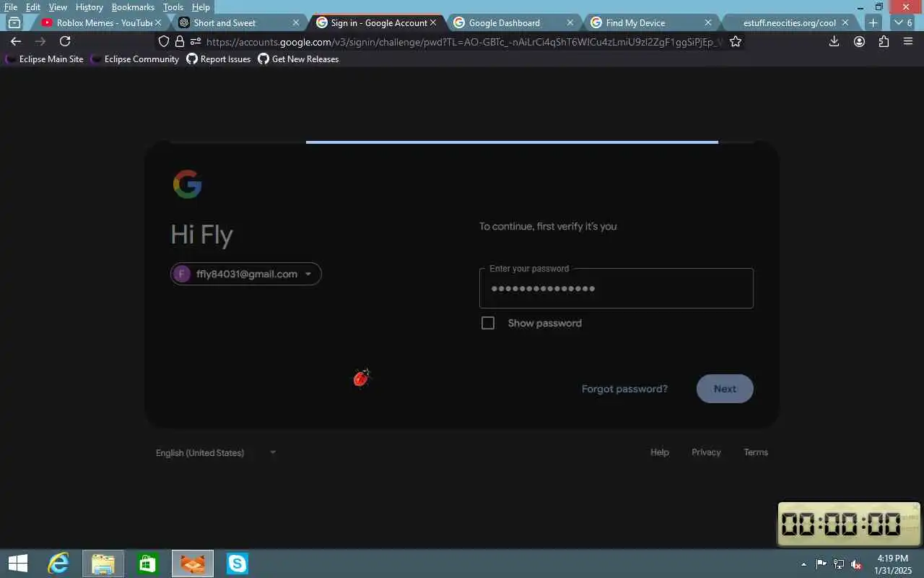
Task: Close the Find My Device tab
Action: [708, 22]
